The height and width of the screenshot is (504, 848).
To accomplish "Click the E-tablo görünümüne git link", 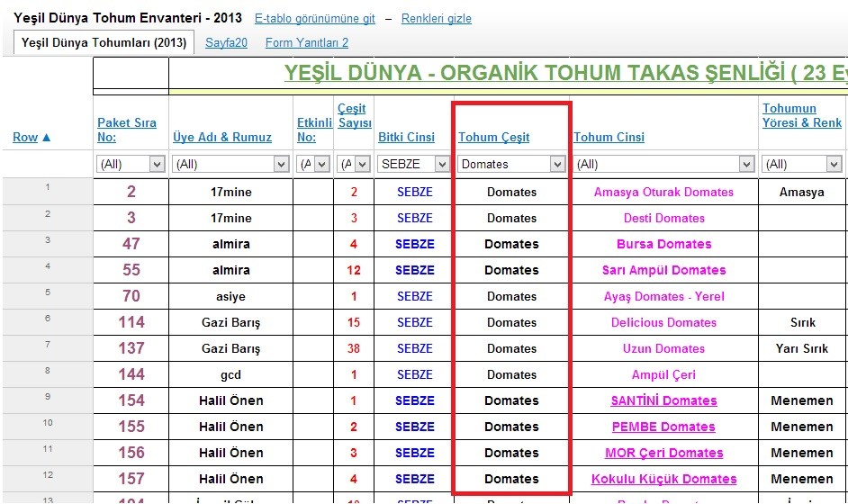I will click(315, 18).
